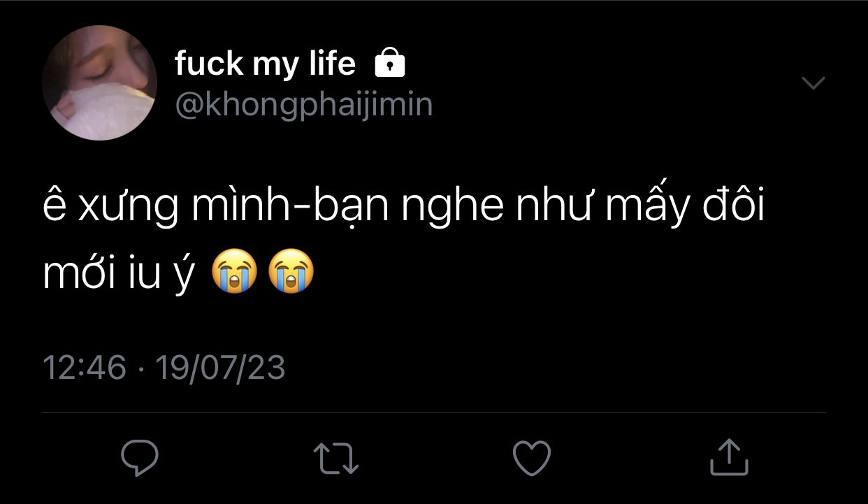The image size is (868, 504).
Task: Open the profile picture of the author
Action: [x=99, y=82]
